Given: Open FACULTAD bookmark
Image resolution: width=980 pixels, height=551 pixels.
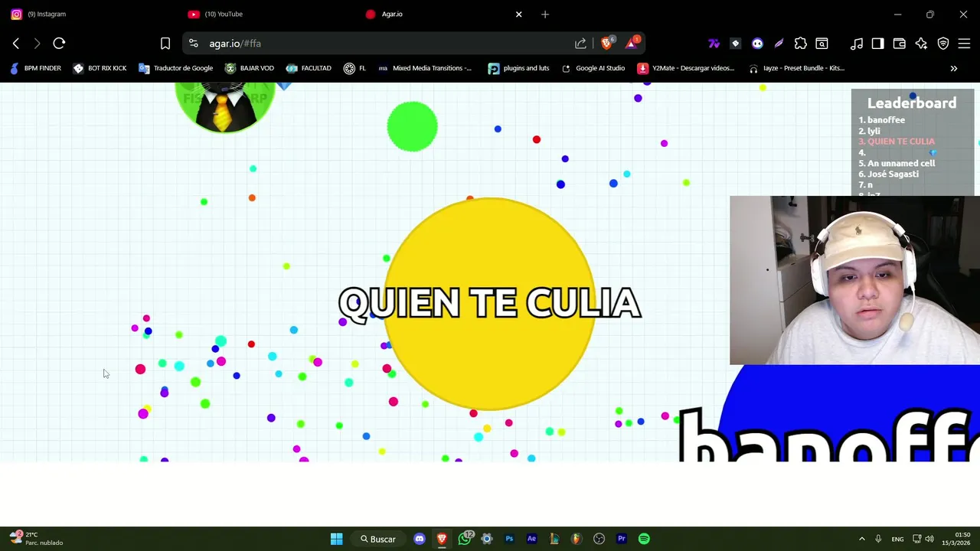Looking at the screenshot, I should pyautogui.click(x=309, y=68).
